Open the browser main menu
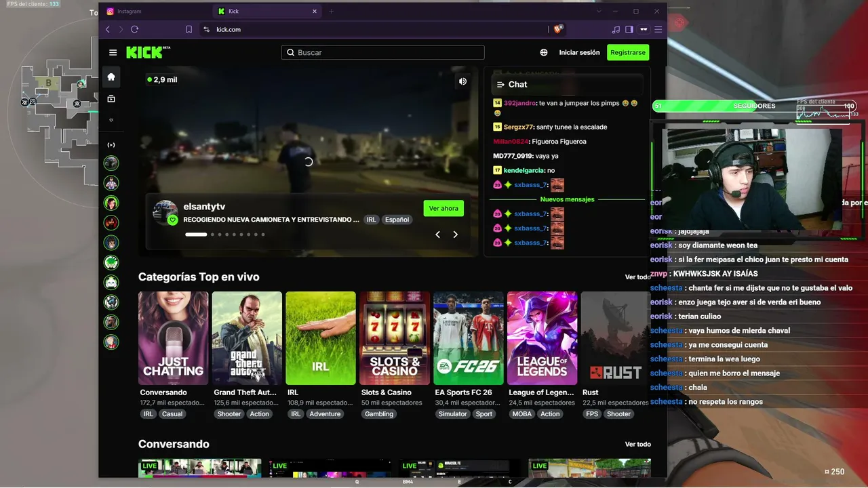The width and height of the screenshot is (868, 488). [x=658, y=29]
